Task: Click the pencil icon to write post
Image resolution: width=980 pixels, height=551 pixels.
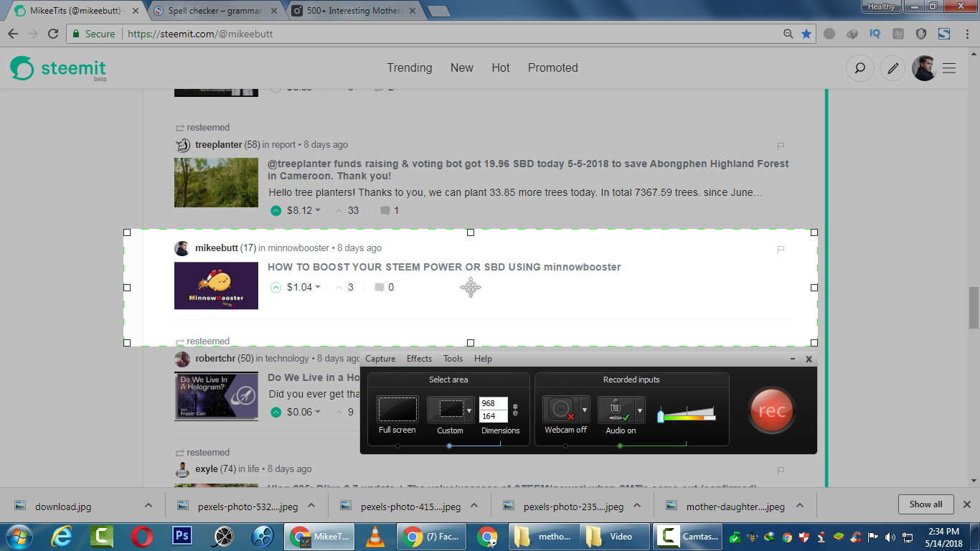Action: tap(892, 69)
